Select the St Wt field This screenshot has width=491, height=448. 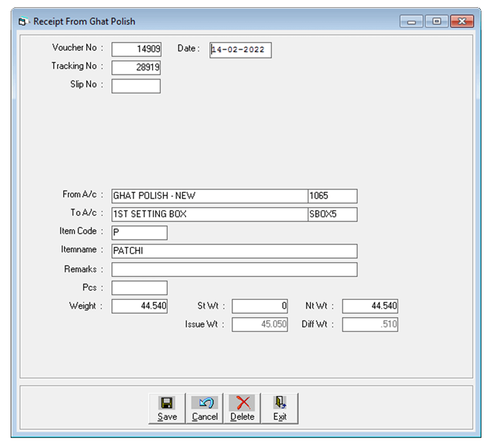point(260,306)
